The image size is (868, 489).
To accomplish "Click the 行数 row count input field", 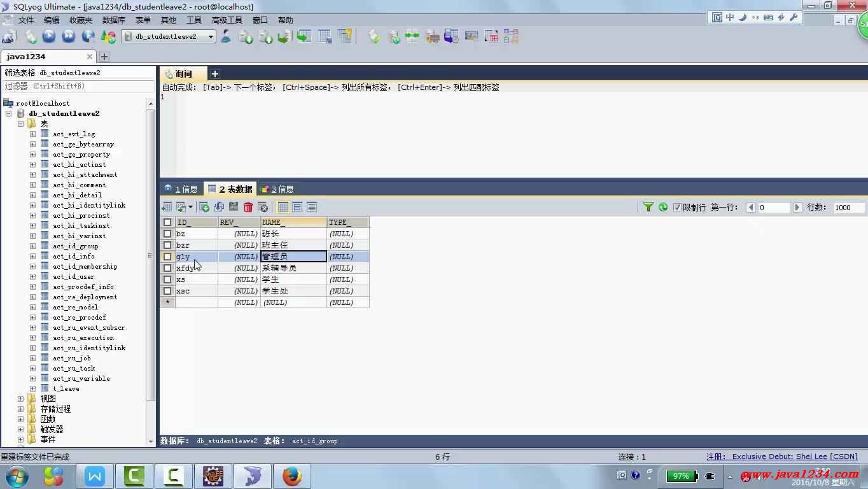I will click(x=850, y=208).
